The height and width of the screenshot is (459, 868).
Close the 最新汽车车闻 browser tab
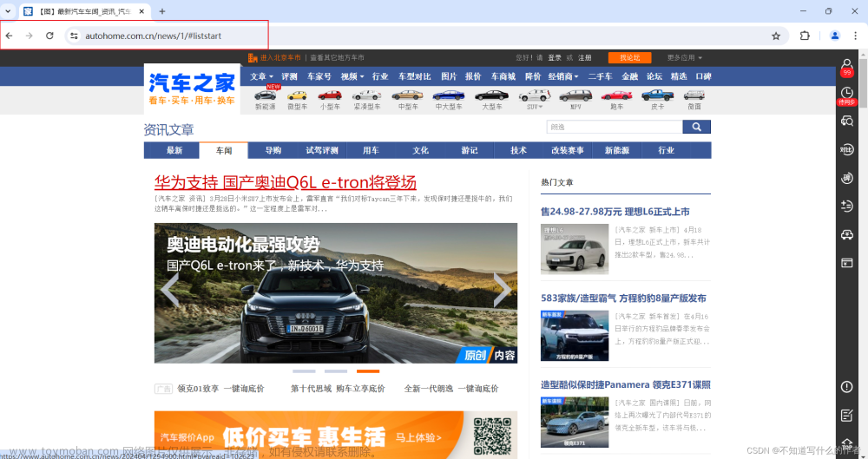pyautogui.click(x=141, y=11)
